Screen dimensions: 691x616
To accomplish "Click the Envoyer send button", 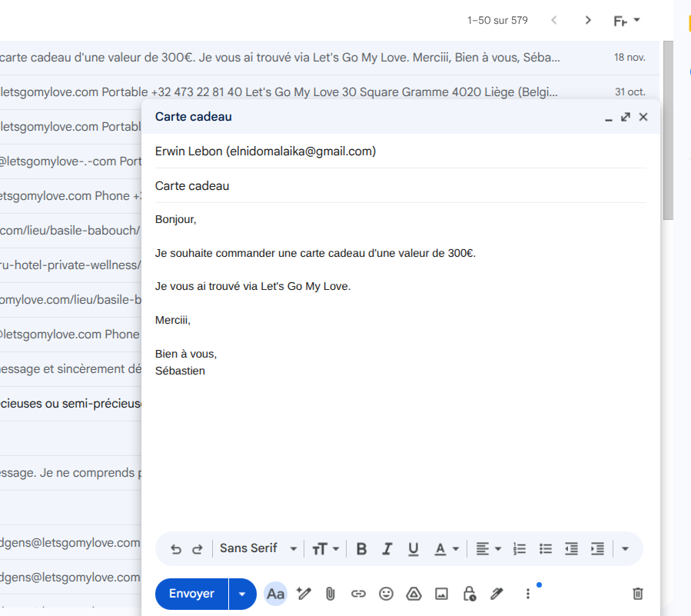I will click(191, 594).
